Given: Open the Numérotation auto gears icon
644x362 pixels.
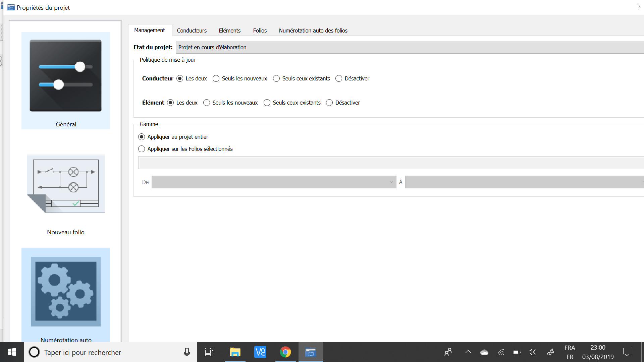Looking at the screenshot, I should [66, 291].
